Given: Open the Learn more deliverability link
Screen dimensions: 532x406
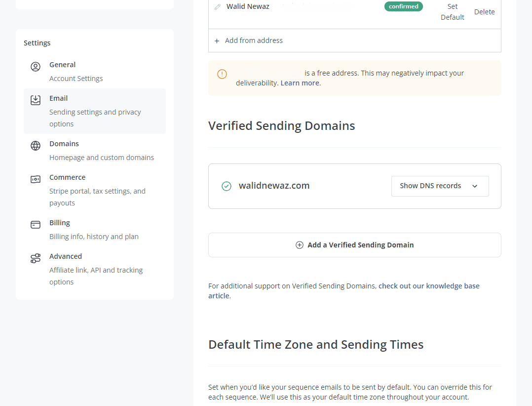Looking at the screenshot, I should click(300, 83).
